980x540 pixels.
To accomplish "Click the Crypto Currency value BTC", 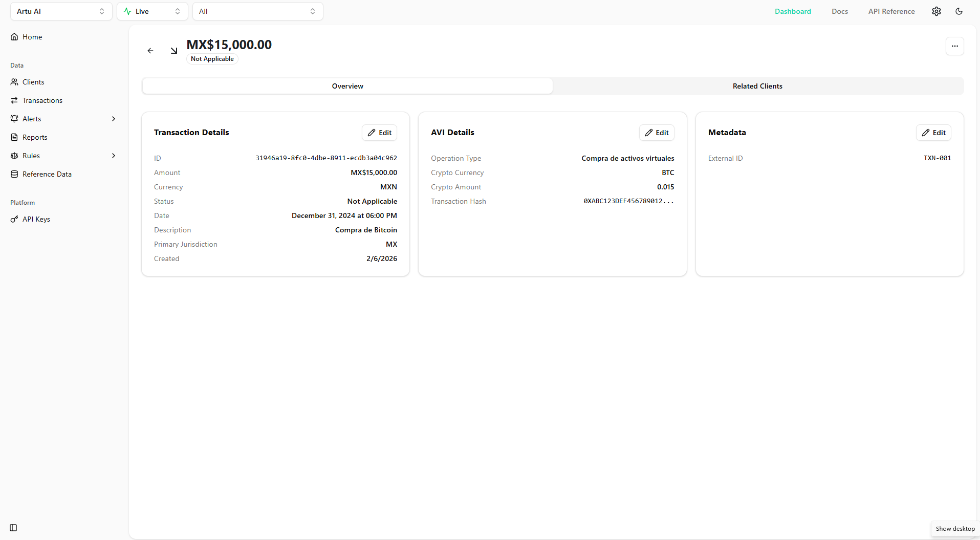I will point(668,172).
